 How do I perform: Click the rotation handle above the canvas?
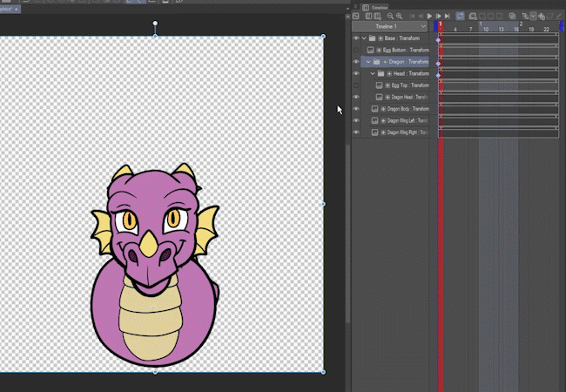click(x=156, y=24)
